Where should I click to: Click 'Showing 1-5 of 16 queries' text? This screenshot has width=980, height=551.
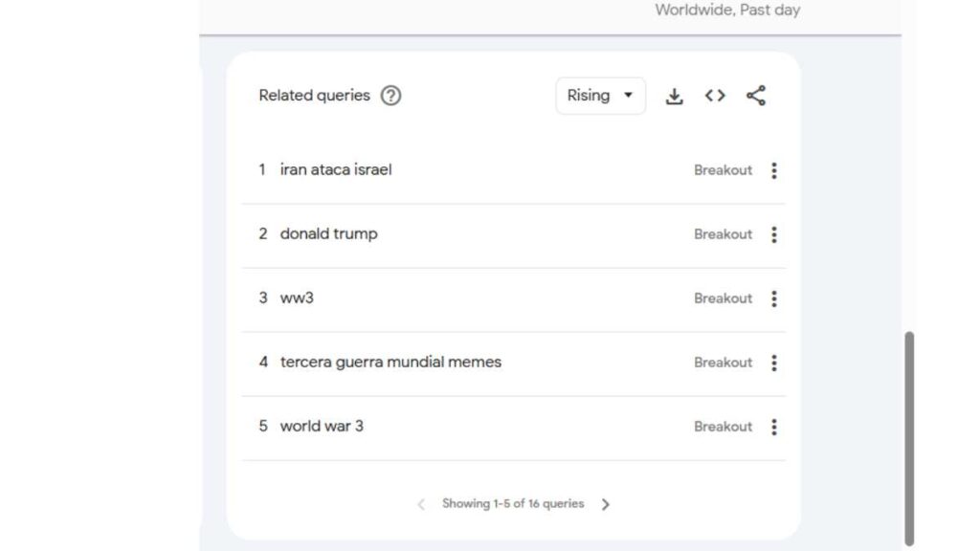(514, 503)
